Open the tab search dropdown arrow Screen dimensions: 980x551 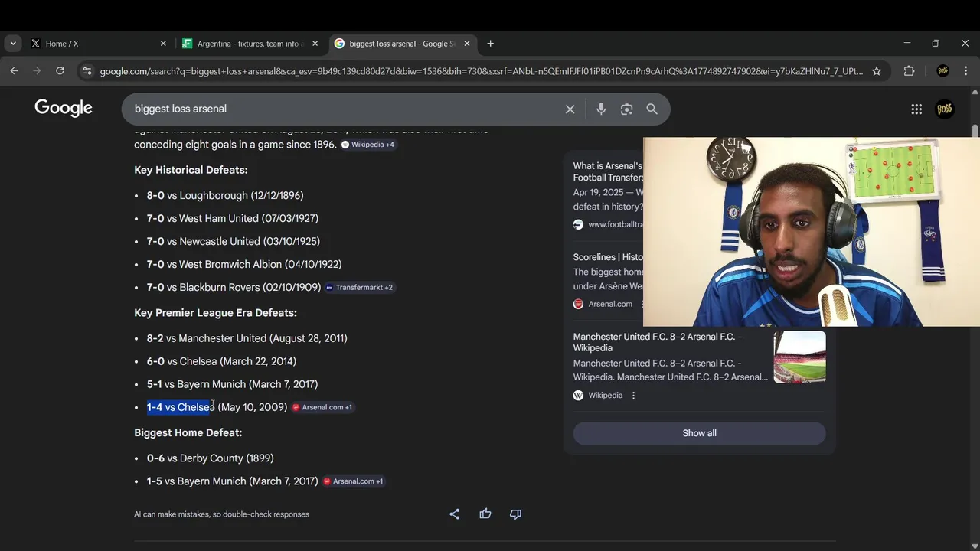(x=13, y=44)
